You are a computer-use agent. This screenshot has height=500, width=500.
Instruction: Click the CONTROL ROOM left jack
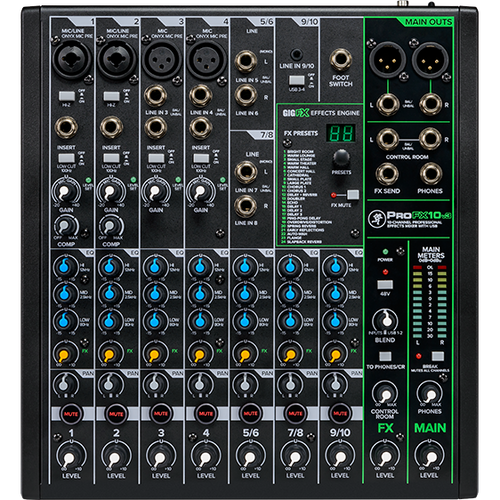pyautogui.click(x=387, y=139)
